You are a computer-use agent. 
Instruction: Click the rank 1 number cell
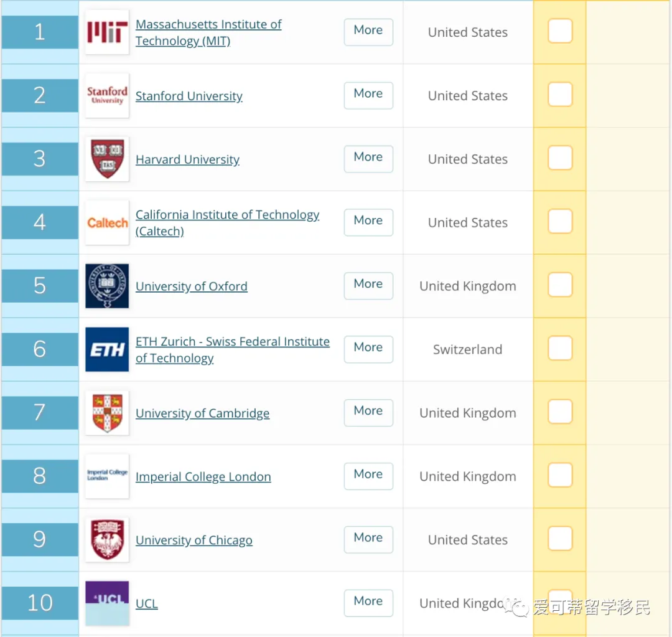pyautogui.click(x=40, y=32)
